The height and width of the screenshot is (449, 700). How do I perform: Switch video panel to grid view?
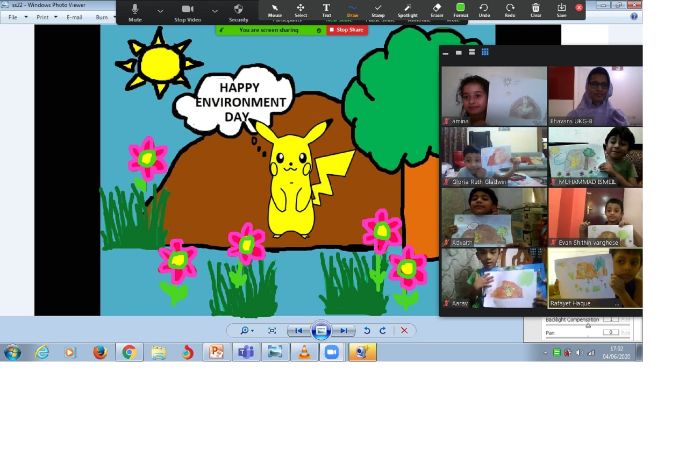485,53
